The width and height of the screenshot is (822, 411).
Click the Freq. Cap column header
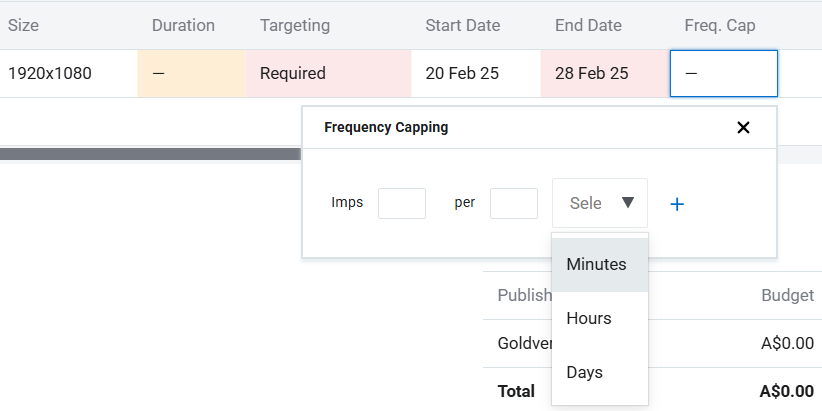[722, 26]
